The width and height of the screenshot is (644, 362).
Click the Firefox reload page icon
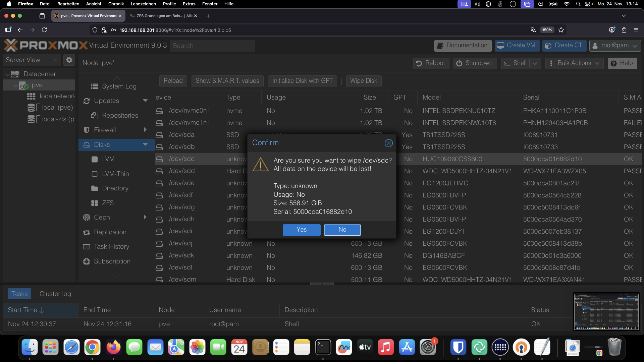44,30
